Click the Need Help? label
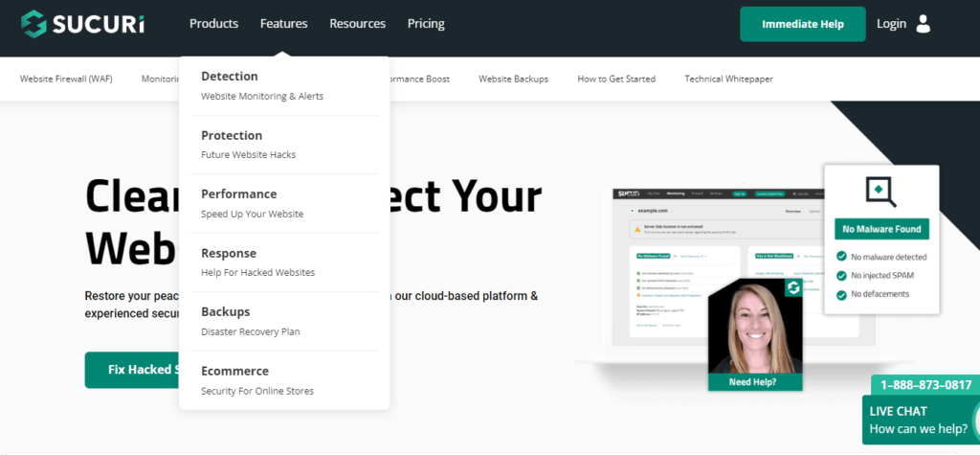Viewport: 980px width, 455px height. pyautogui.click(x=755, y=382)
